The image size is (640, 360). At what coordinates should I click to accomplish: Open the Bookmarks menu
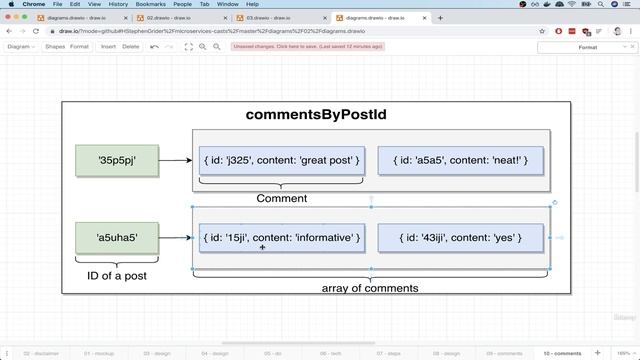point(151,4)
